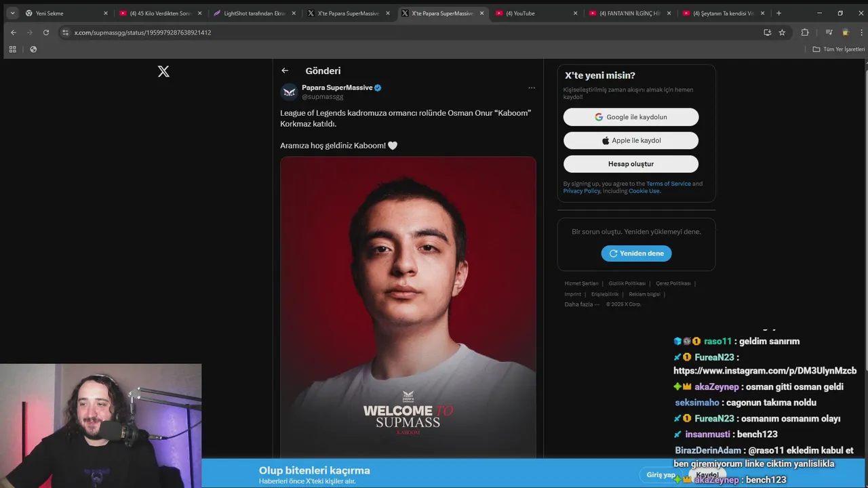Image resolution: width=868 pixels, height=488 pixels.
Task: Click the blue verified badge
Action: tap(378, 87)
